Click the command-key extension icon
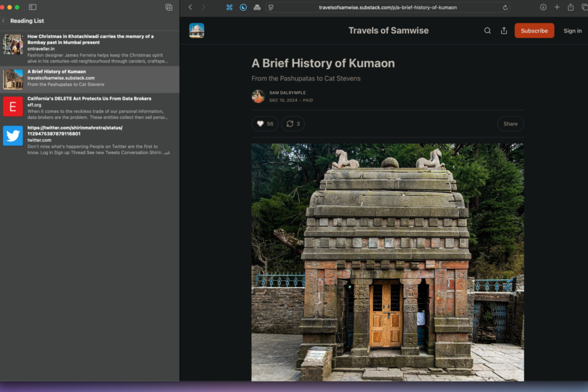 229,7
